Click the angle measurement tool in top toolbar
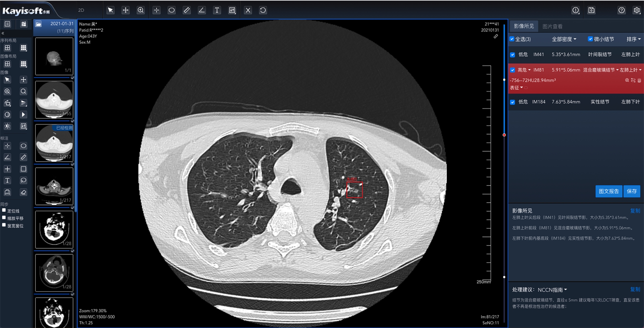 [x=202, y=10]
